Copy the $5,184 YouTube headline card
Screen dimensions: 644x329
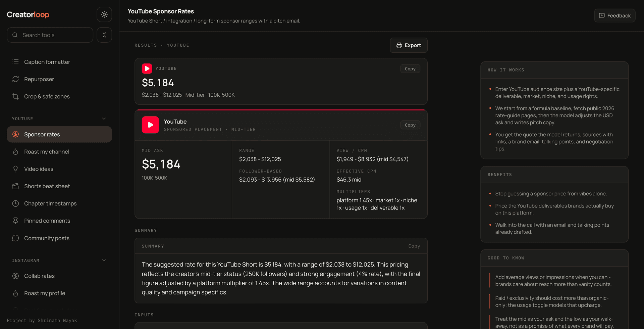point(410,69)
